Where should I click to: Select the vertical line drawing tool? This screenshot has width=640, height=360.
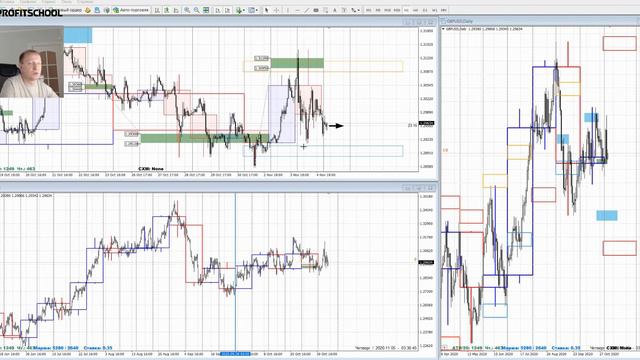pos(288,10)
